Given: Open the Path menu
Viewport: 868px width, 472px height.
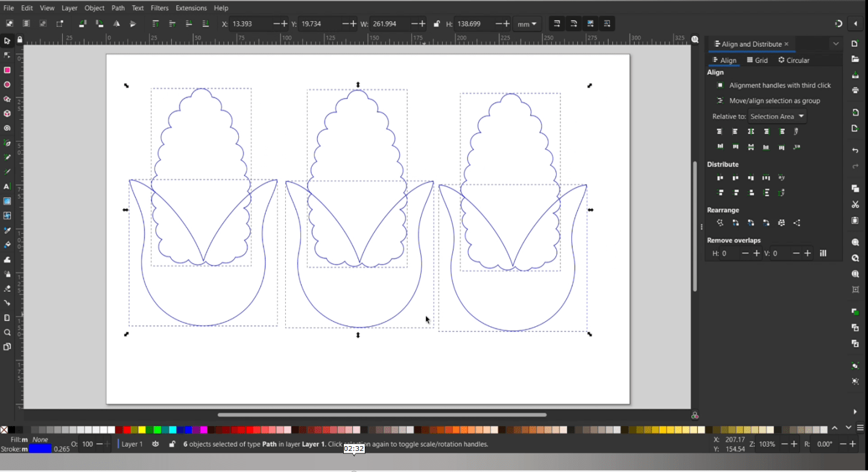Looking at the screenshot, I should [118, 8].
